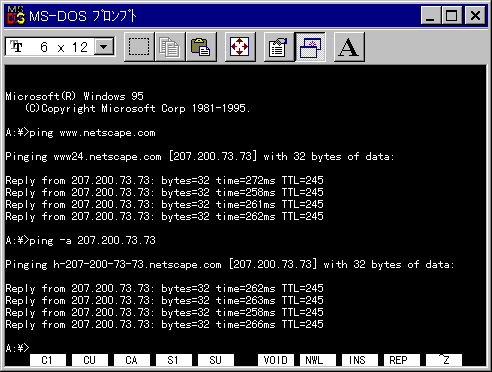The width and height of the screenshot is (492, 372).
Task: Click the 'ping www.netscape.com' command line
Action: click(x=80, y=133)
